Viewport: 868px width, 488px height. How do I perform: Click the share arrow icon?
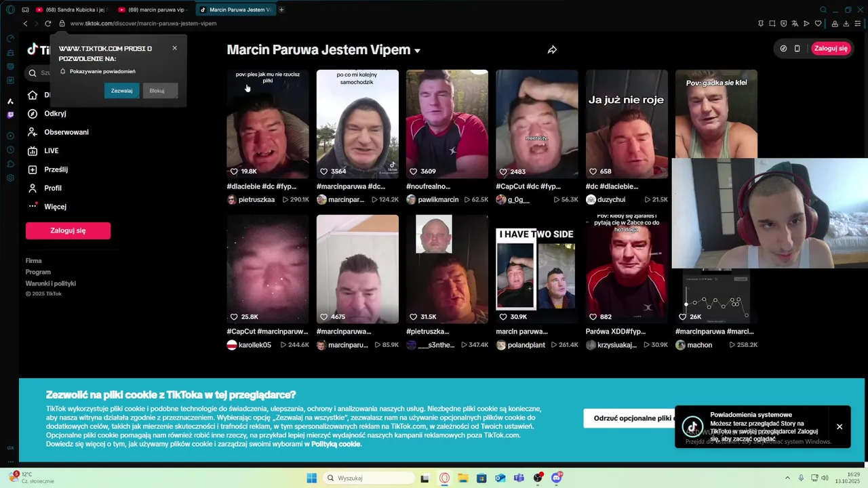coord(552,49)
